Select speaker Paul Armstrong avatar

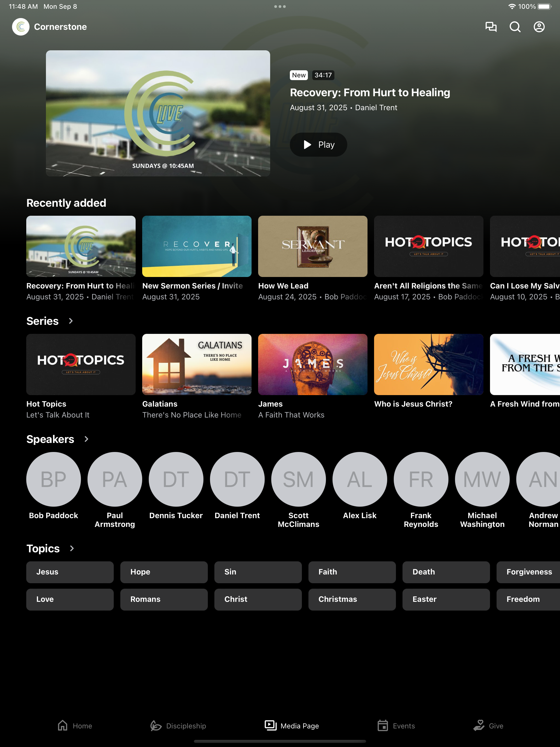tap(115, 479)
